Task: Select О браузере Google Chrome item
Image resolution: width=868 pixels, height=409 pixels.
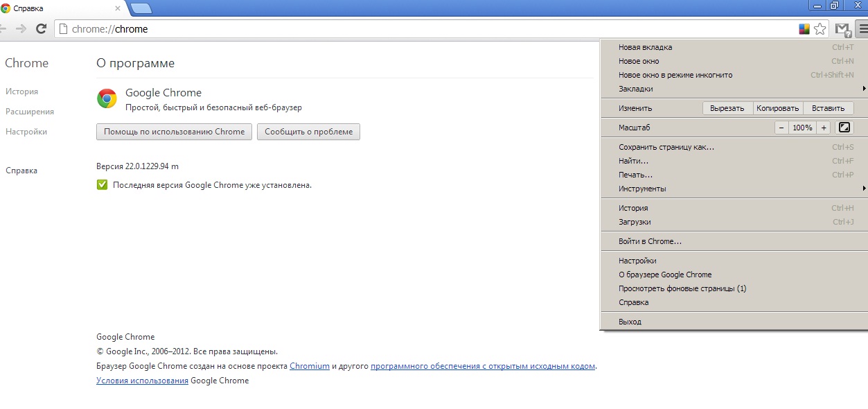Action: click(733, 275)
